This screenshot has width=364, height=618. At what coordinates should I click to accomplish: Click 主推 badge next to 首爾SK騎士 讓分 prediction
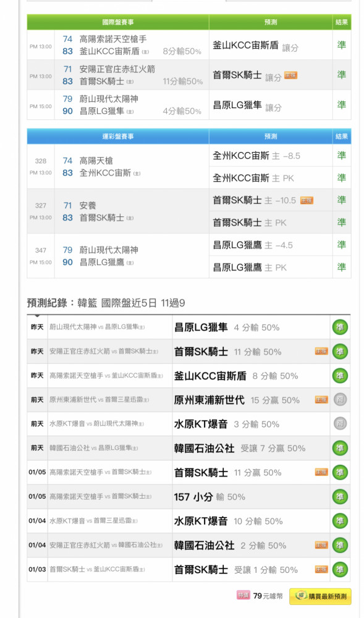290,75
